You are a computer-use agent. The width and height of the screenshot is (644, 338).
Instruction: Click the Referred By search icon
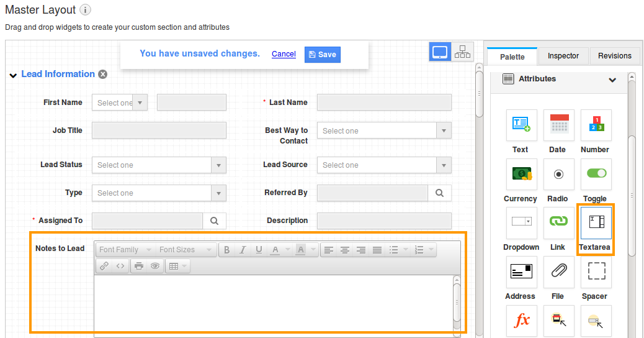(439, 193)
